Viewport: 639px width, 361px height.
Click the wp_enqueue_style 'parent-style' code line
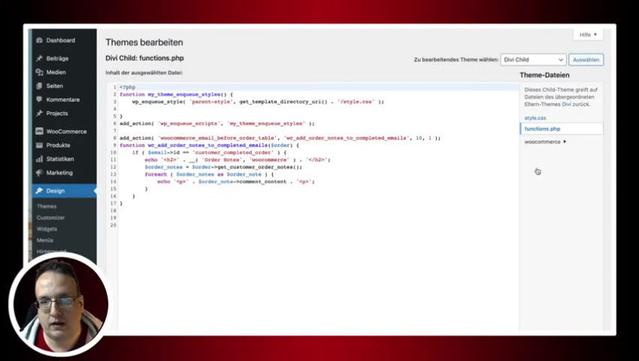click(x=258, y=102)
